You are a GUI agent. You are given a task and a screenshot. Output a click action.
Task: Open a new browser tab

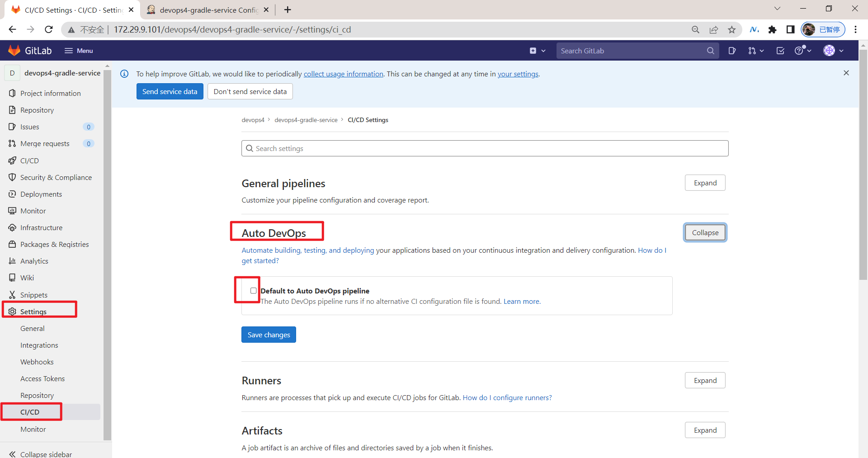click(288, 9)
